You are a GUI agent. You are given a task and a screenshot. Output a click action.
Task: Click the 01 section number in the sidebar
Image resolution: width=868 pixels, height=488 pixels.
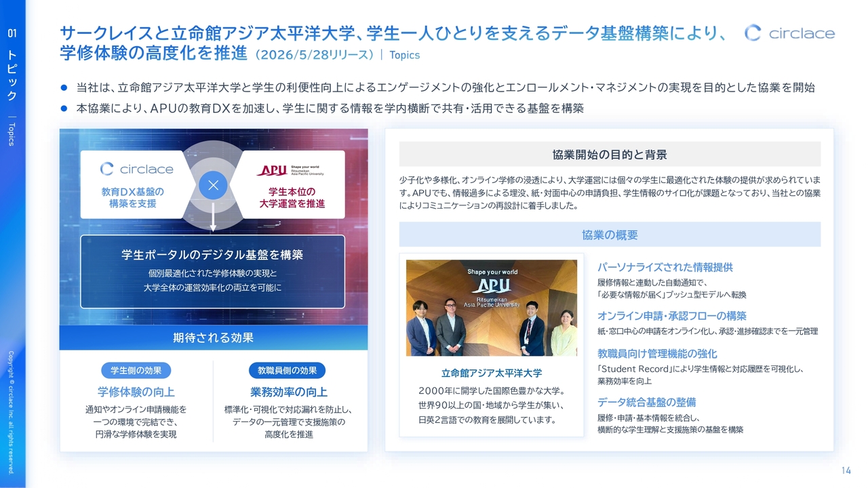click(12, 33)
